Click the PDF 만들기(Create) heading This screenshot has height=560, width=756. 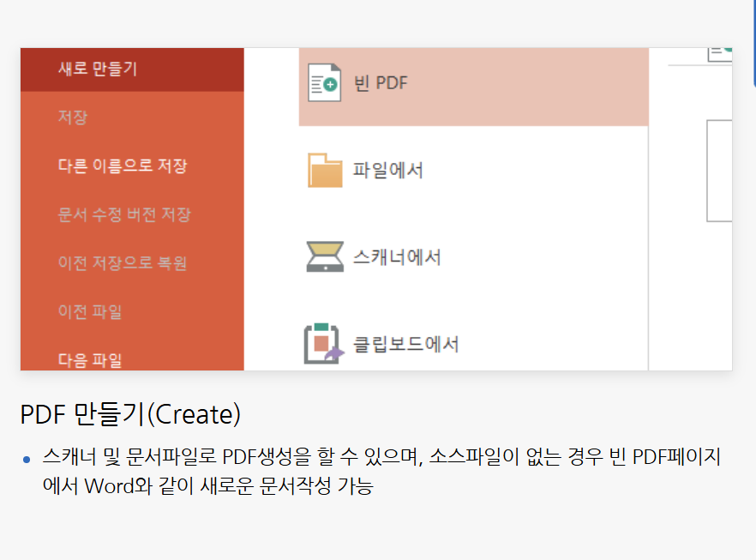(130, 414)
